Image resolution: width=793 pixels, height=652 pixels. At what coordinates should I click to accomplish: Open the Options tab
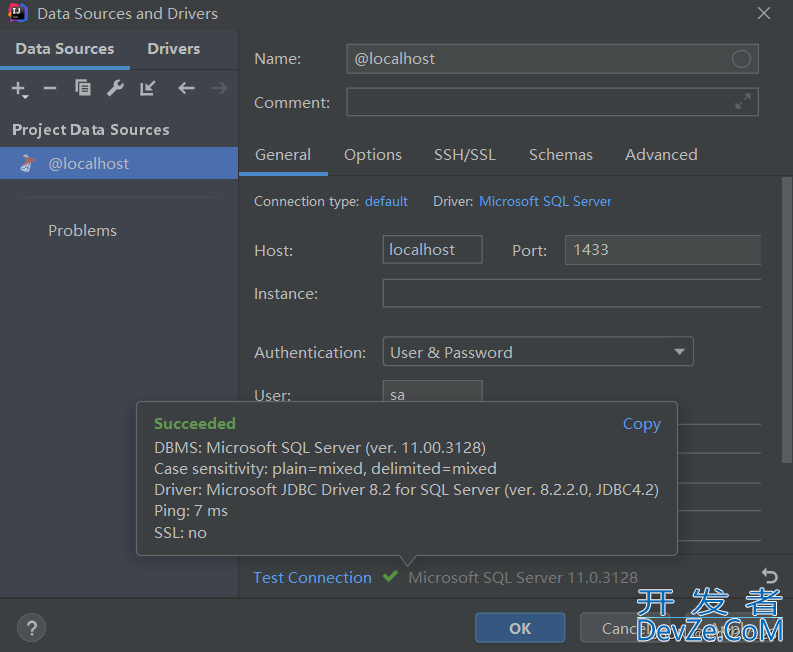click(373, 155)
